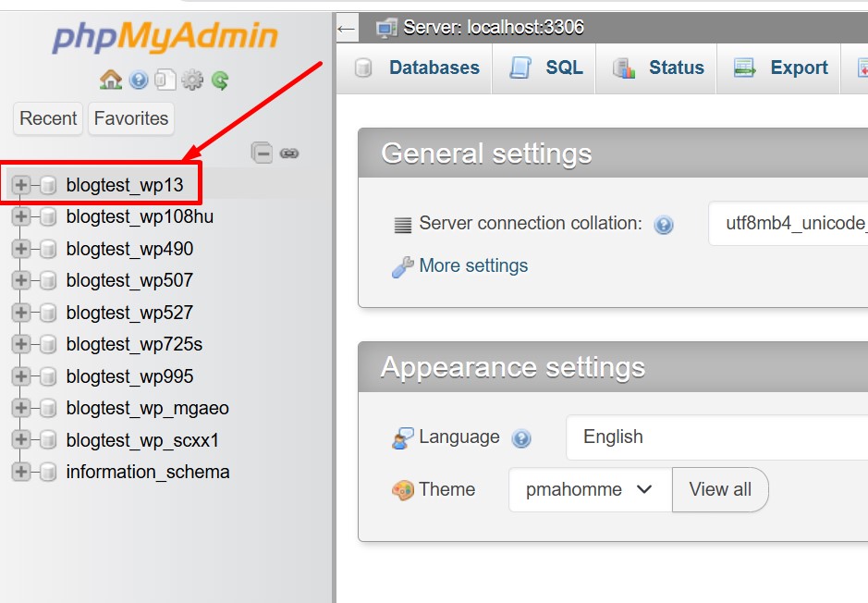Open phpMyAdmin documentation help icon

[x=139, y=80]
